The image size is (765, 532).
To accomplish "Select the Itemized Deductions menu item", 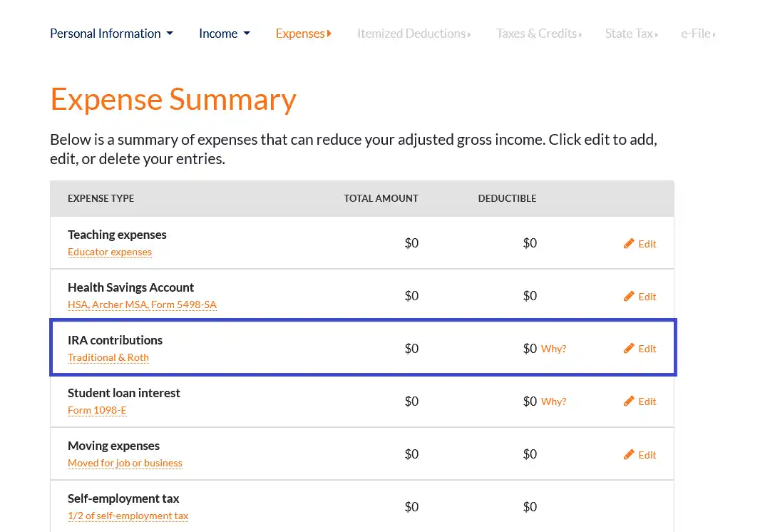I will click(x=414, y=33).
